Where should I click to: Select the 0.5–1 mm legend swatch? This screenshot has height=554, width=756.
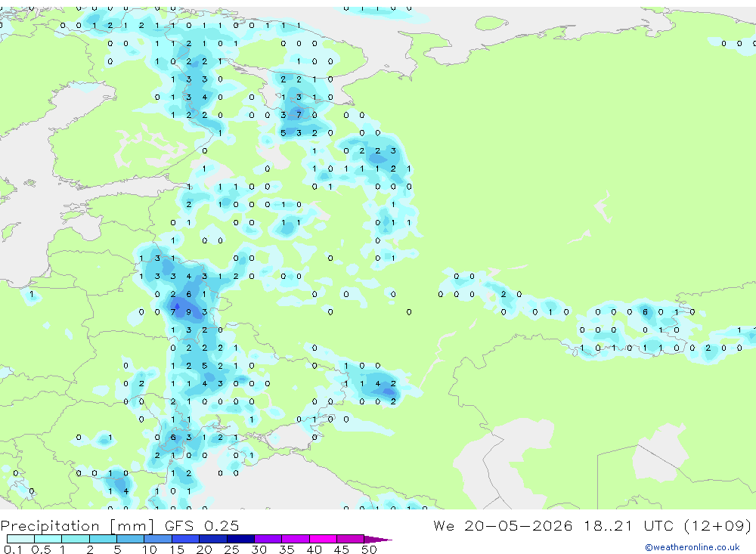[x=48, y=539]
